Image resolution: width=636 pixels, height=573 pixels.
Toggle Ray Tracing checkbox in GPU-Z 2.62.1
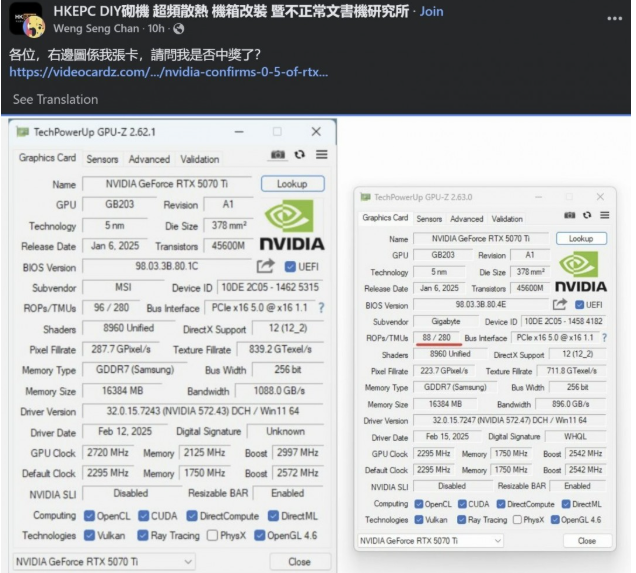143,535
